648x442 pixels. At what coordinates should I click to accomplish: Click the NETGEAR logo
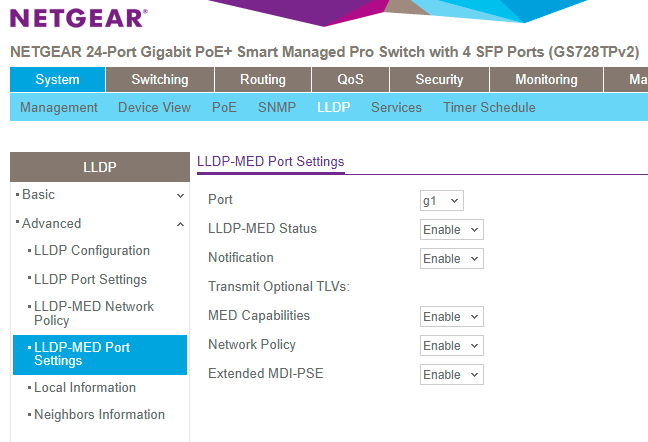coord(78,18)
